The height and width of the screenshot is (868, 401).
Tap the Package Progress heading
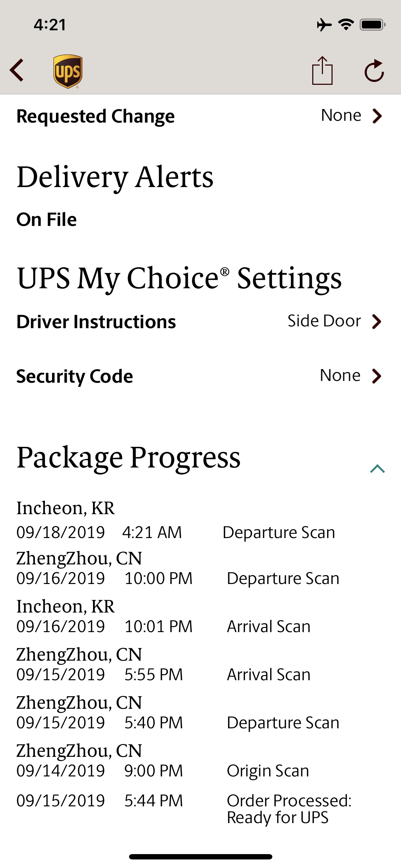(x=128, y=457)
